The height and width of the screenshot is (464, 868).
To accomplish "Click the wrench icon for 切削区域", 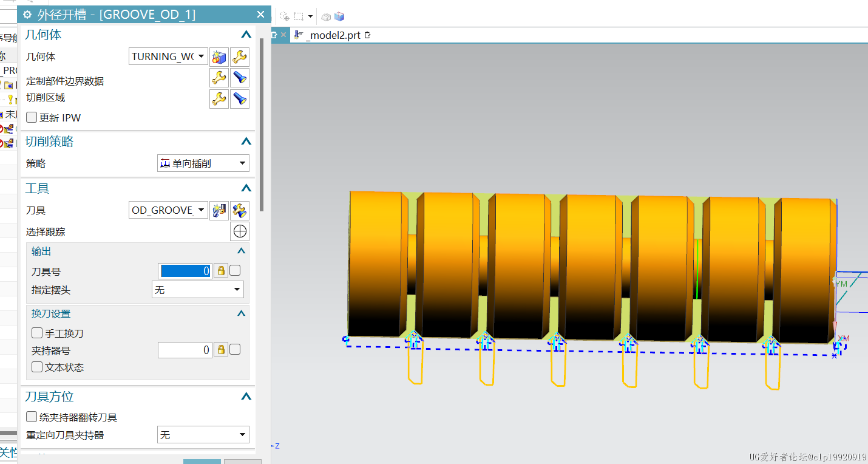I will coord(219,98).
